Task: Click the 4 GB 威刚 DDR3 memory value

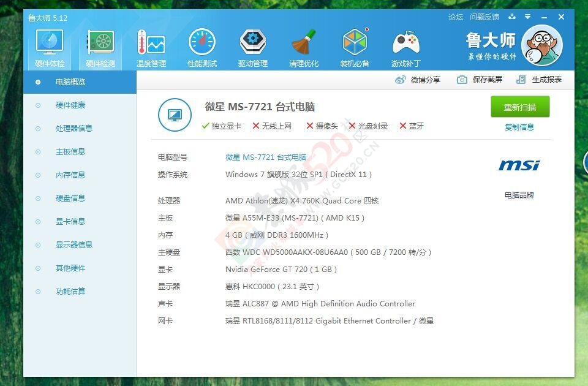Action: [x=277, y=235]
